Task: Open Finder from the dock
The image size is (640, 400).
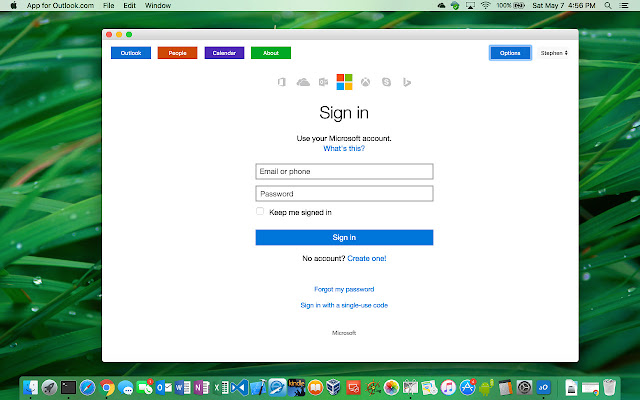Action: [31, 387]
